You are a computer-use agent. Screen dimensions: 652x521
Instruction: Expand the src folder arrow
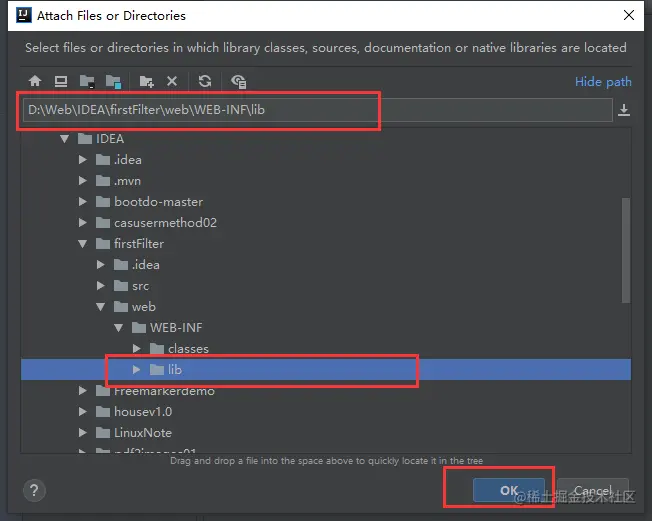coord(100,286)
